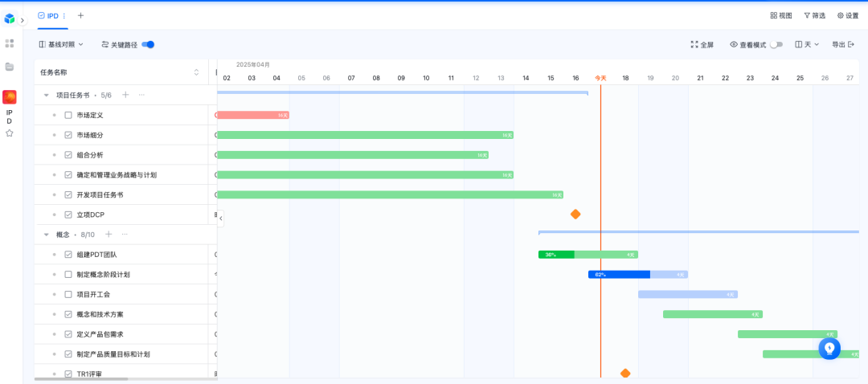Viewport: 868px width, 384px height.
Task: Open the 基线对照 dropdown
Action: click(x=61, y=44)
